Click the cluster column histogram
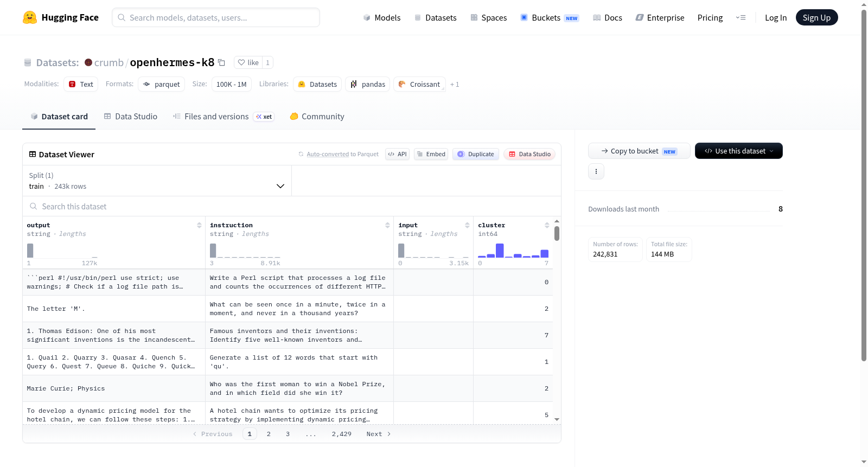 tap(513, 251)
